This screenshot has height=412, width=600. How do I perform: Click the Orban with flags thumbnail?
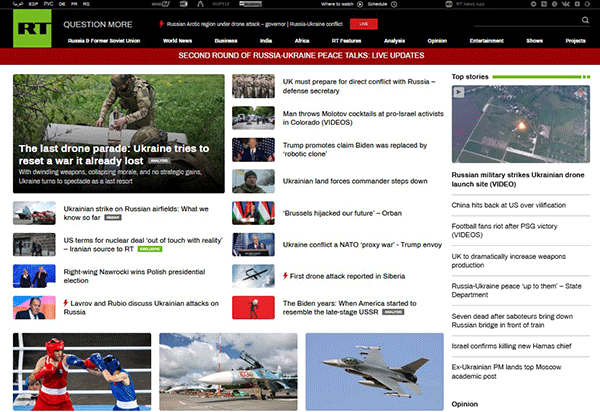253,213
